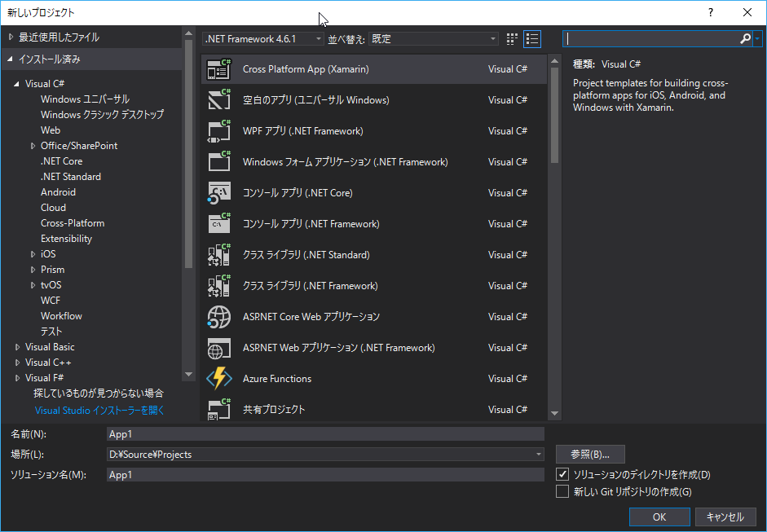Image resolution: width=767 pixels, height=532 pixels.
Task: Select the Extensibility category
Action: coord(67,239)
